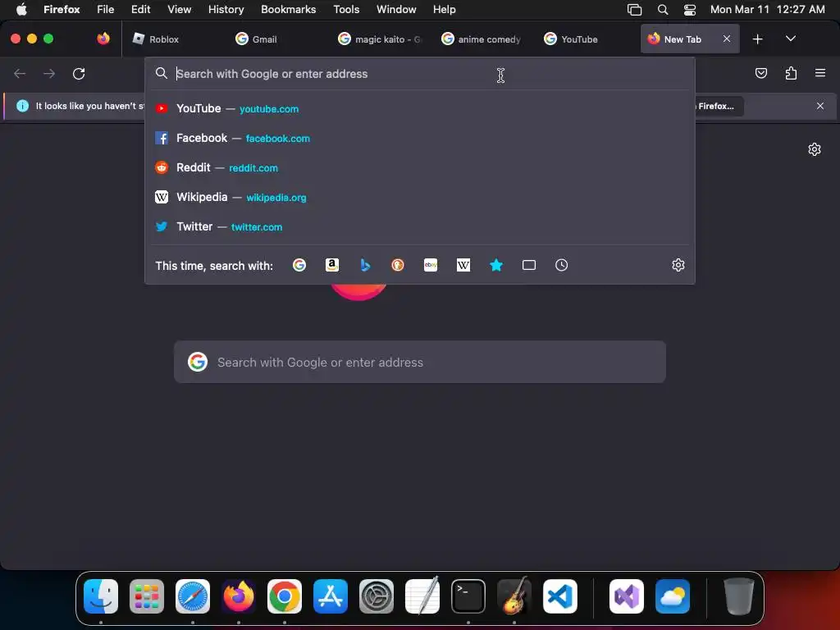Click the Save to Pocket icon
Viewport: 840px width, 630px height.
click(x=760, y=73)
